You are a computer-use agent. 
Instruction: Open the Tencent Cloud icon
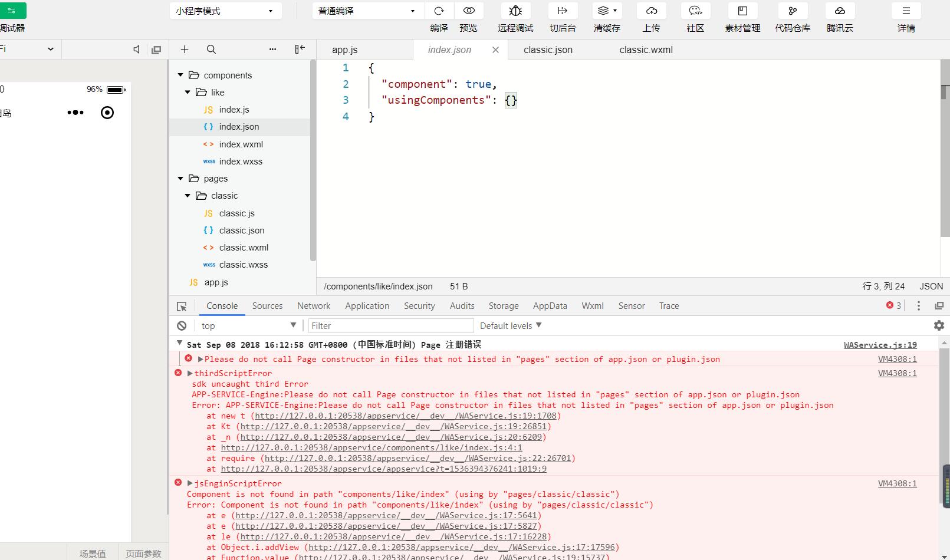pyautogui.click(x=840, y=11)
